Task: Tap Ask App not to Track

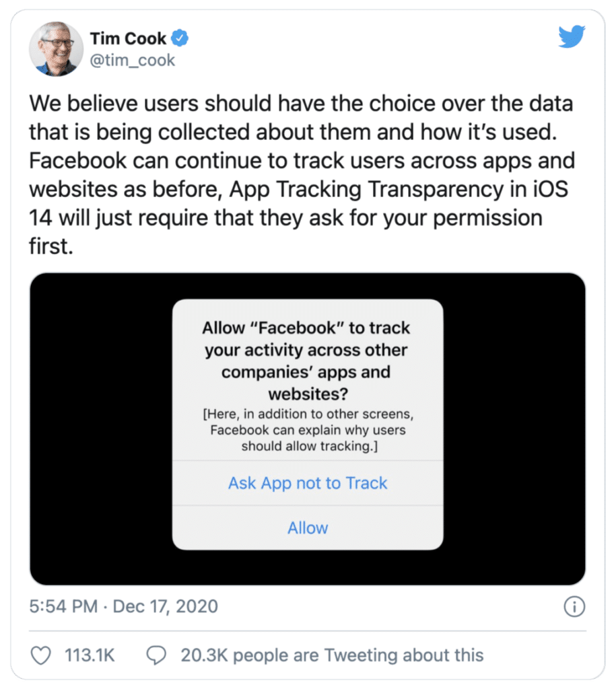Action: click(308, 483)
